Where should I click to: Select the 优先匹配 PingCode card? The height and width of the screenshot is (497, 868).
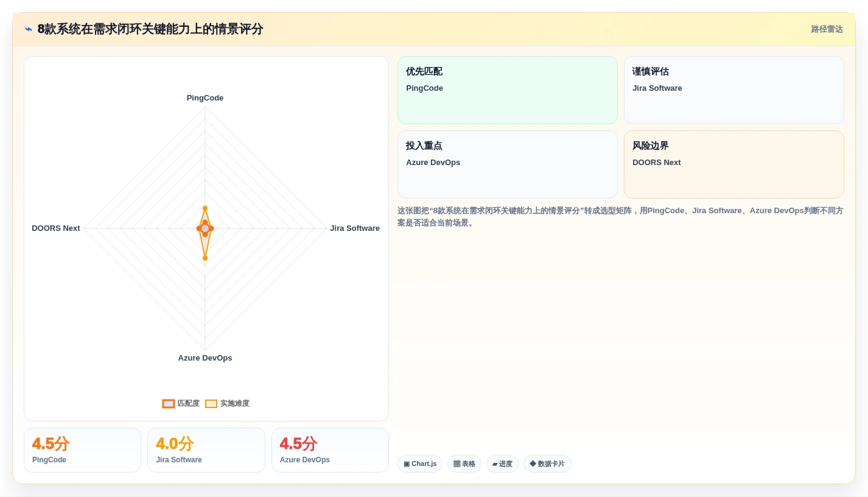(x=508, y=90)
